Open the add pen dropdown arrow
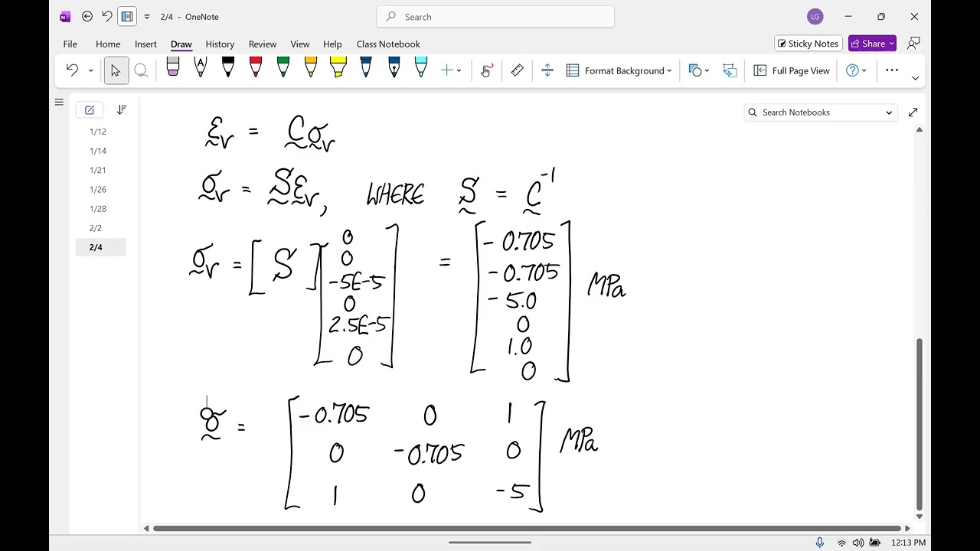 coord(459,70)
